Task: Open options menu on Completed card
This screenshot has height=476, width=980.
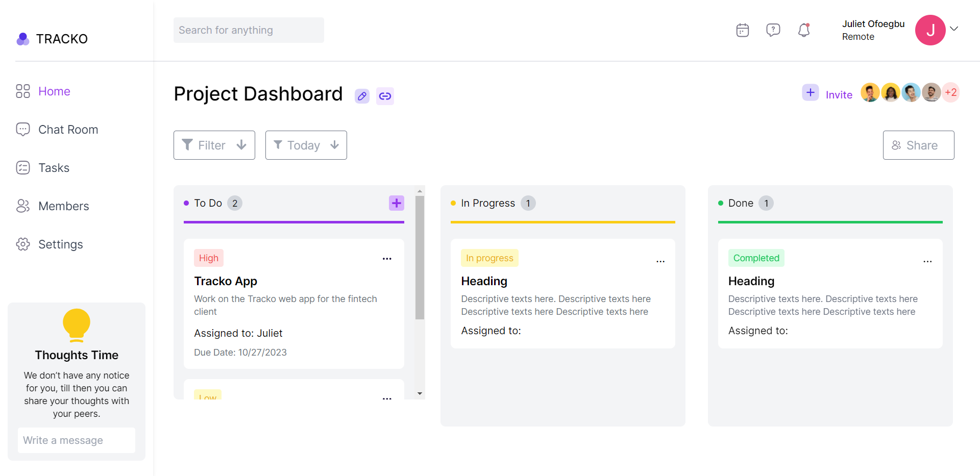Action: (927, 261)
